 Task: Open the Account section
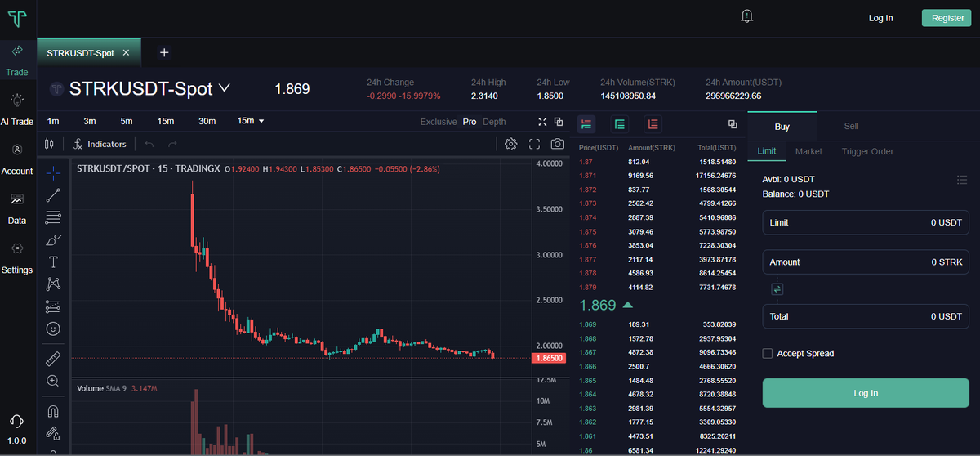point(17,159)
